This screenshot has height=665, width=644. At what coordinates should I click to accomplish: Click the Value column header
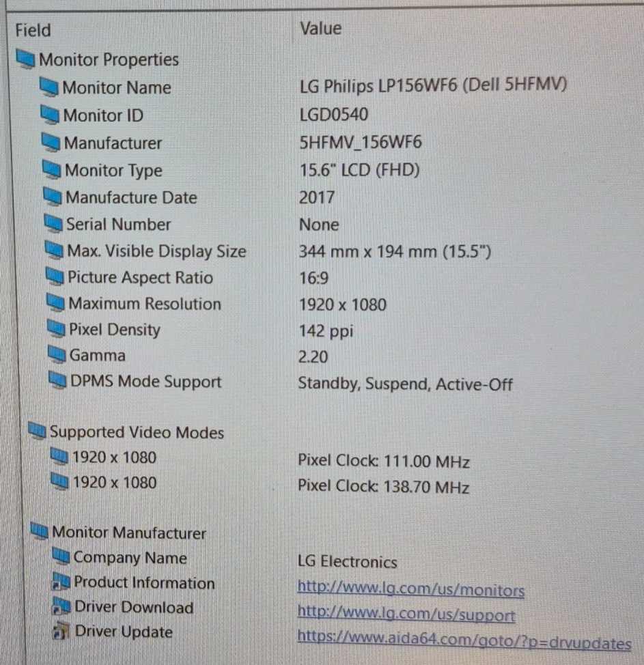point(320,29)
